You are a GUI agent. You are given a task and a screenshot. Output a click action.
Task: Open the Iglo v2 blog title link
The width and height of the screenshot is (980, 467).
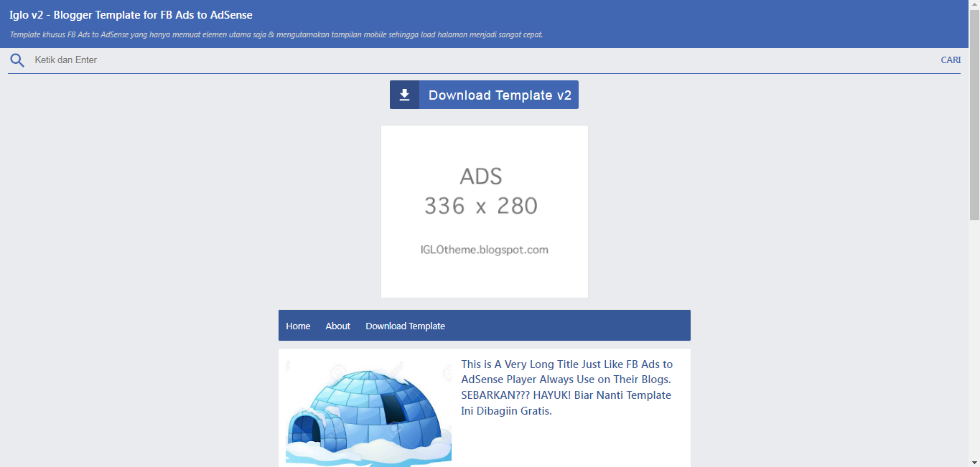click(x=131, y=14)
